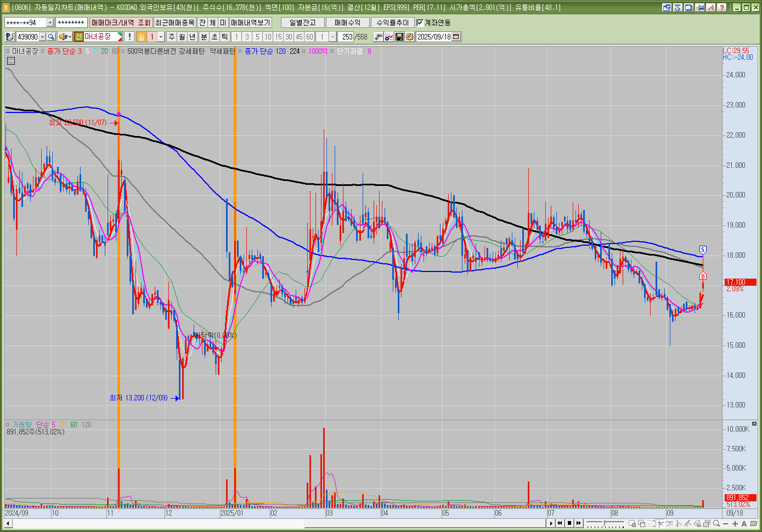
Task: Toggle the 500억봉다른버전 indicator
Action: pyautogui.click(x=123, y=51)
